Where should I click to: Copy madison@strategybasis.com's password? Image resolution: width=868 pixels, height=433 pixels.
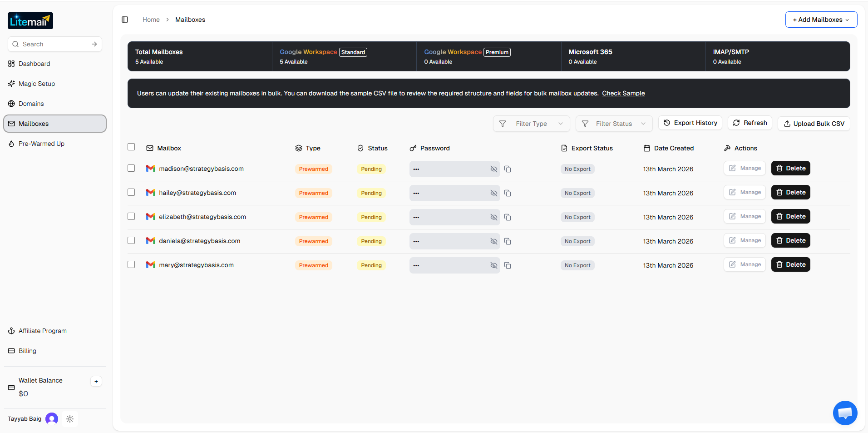pos(507,169)
